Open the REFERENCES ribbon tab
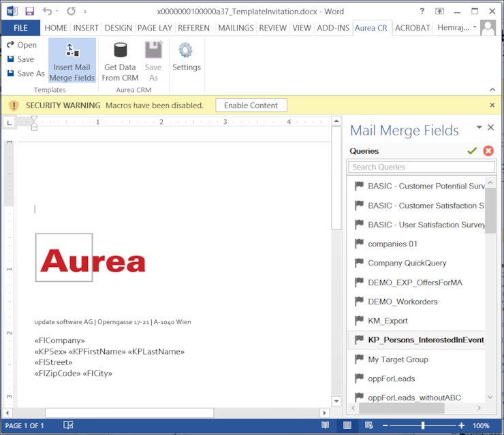504x435 pixels. click(x=193, y=28)
